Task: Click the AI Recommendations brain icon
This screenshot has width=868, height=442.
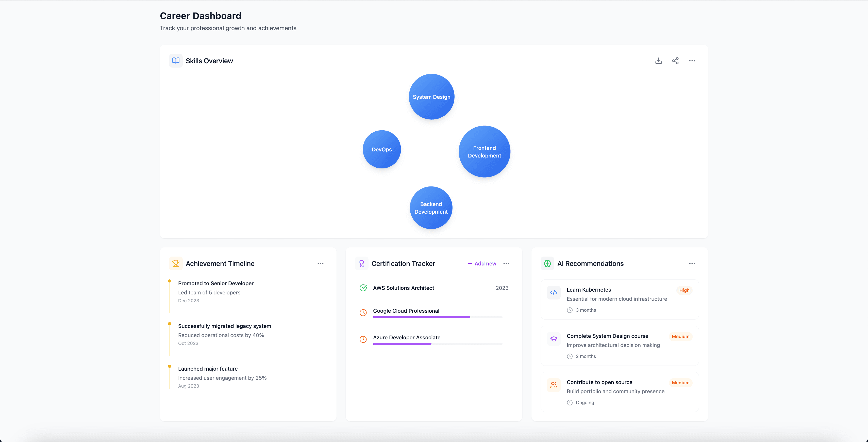Action: [x=547, y=263]
